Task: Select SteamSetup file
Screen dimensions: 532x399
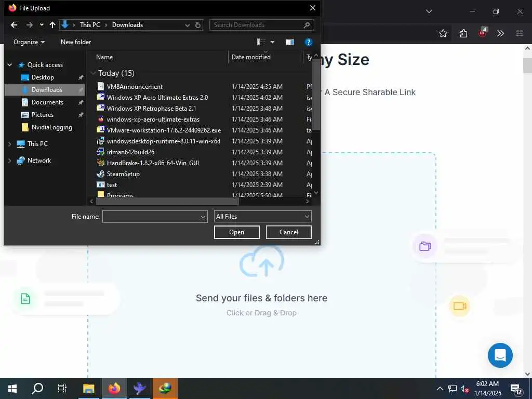Action: click(123, 174)
